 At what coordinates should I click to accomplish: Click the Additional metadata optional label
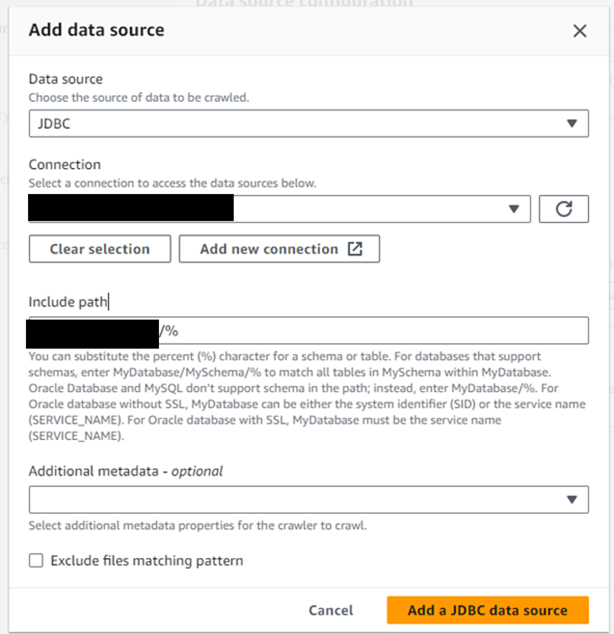click(x=125, y=471)
